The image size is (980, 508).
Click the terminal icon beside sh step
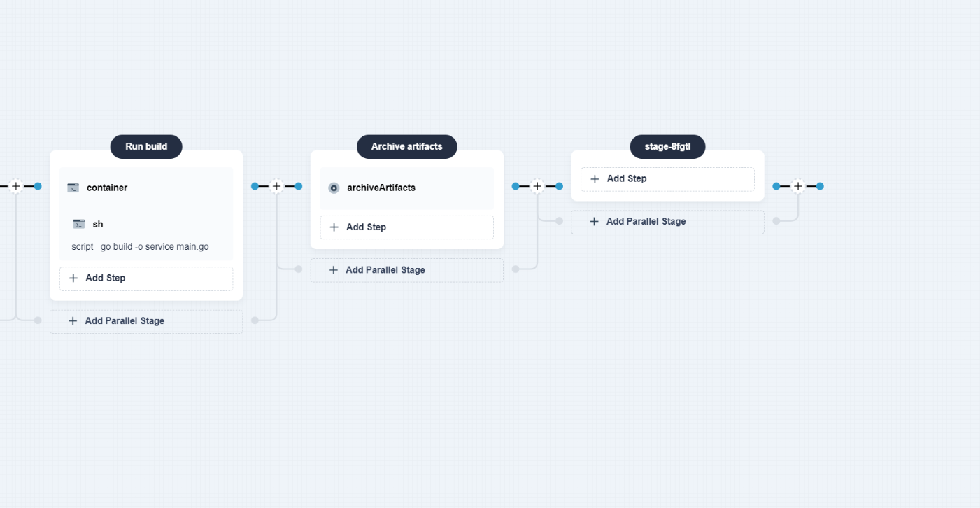[79, 224]
